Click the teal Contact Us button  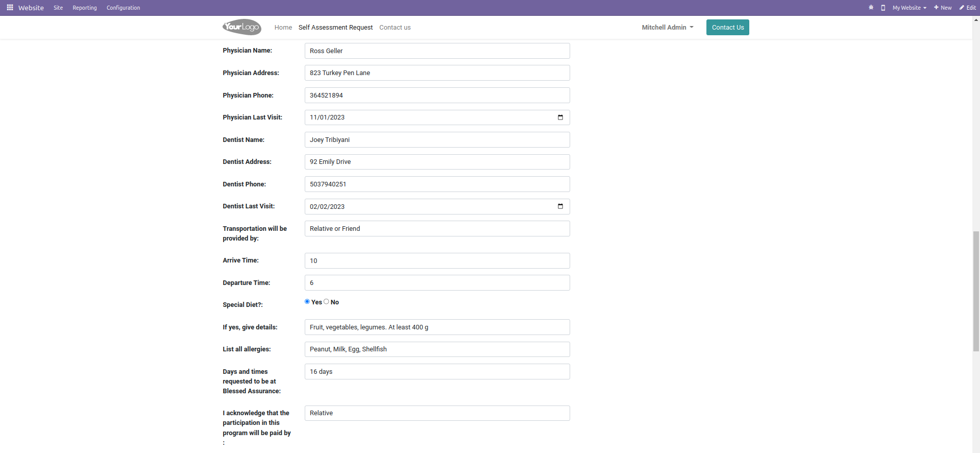click(728, 28)
